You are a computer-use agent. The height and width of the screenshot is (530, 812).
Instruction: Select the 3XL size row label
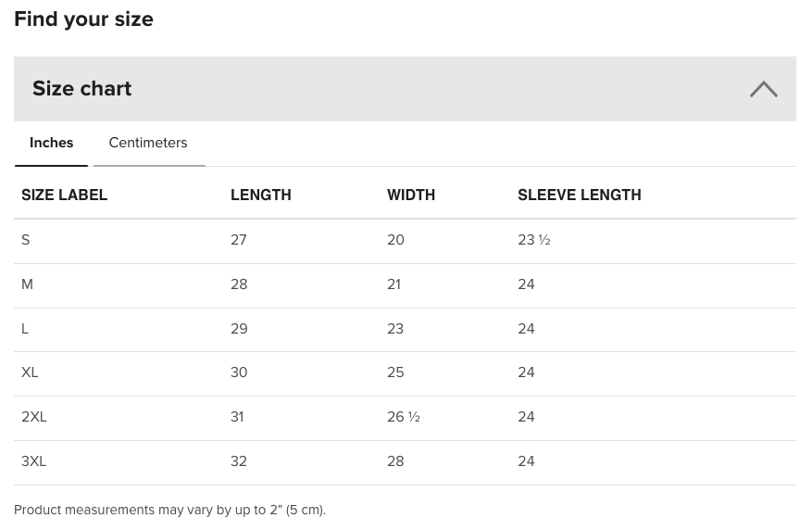tap(33, 461)
